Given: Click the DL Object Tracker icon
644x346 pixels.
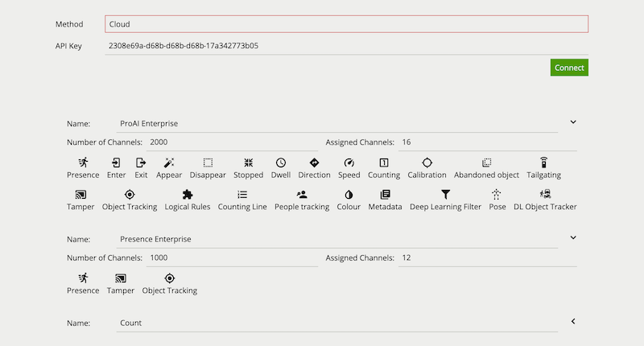Looking at the screenshot, I should [x=545, y=194].
